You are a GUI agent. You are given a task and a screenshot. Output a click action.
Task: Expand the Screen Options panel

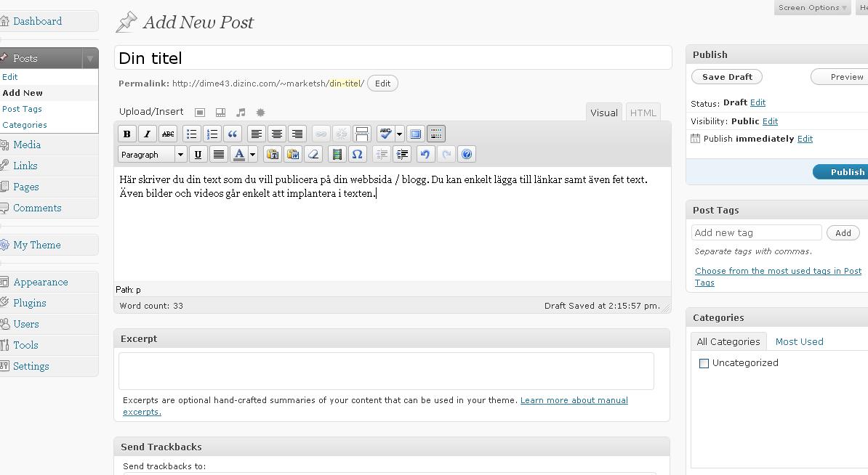click(x=812, y=7)
